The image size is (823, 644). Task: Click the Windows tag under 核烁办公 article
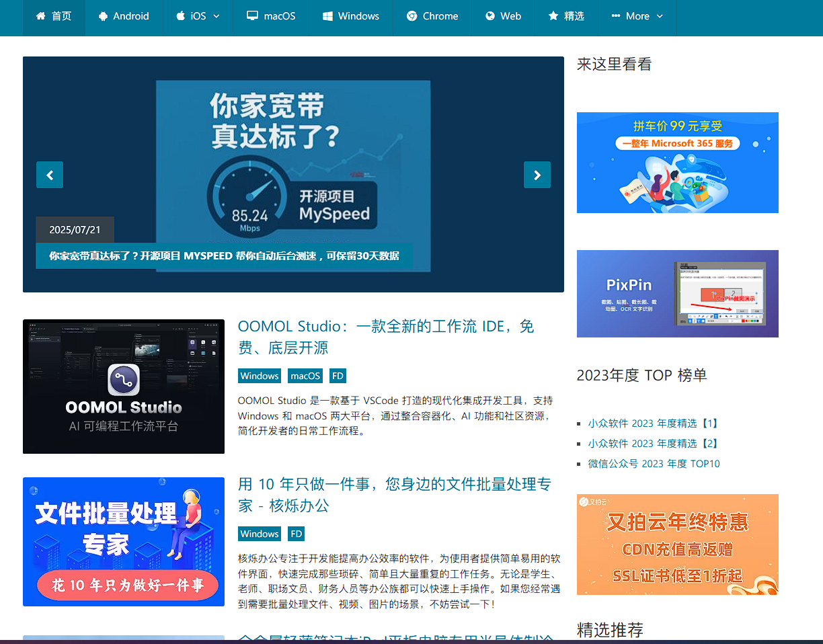pos(260,534)
